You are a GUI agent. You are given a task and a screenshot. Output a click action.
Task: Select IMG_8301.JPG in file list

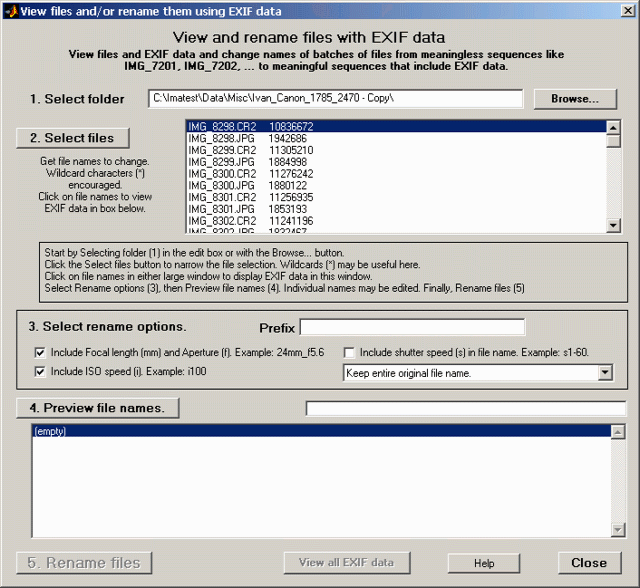[396, 209]
